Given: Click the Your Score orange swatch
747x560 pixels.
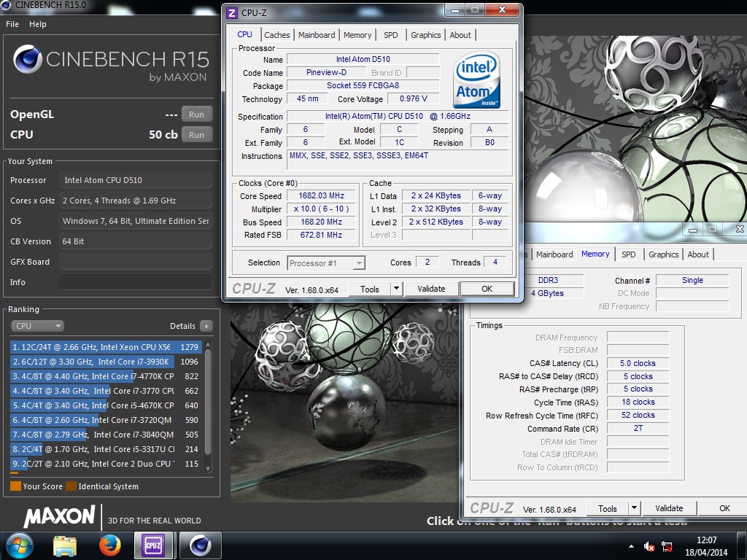Looking at the screenshot, I should click(x=16, y=486).
